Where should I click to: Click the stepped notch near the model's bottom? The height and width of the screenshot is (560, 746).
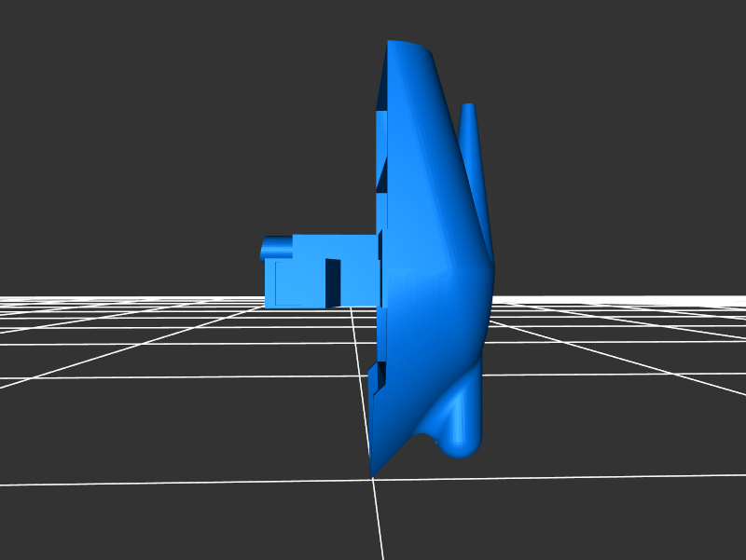(x=377, y=380)
